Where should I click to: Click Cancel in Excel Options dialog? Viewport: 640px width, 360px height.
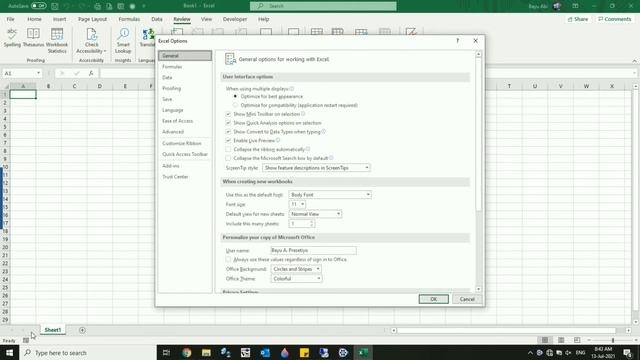[467, 299]
